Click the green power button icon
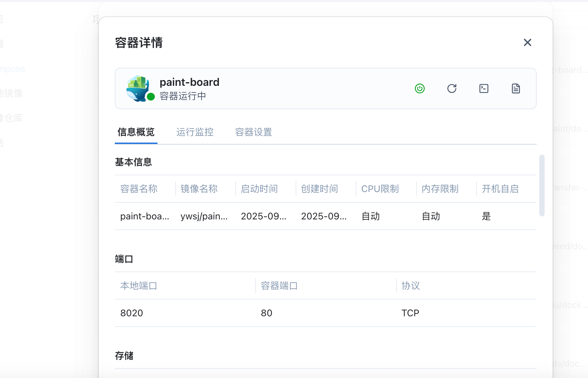Screen dimensions: 588x378 point(419,88)
